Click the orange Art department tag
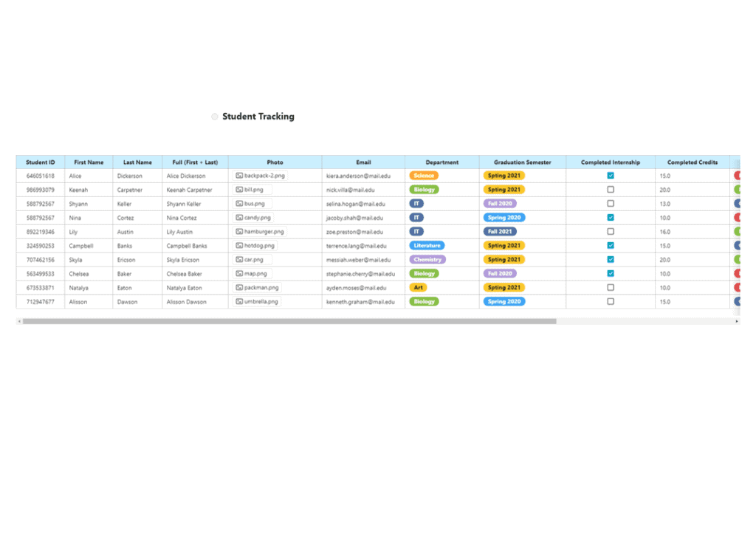 (x=418, y=288)
